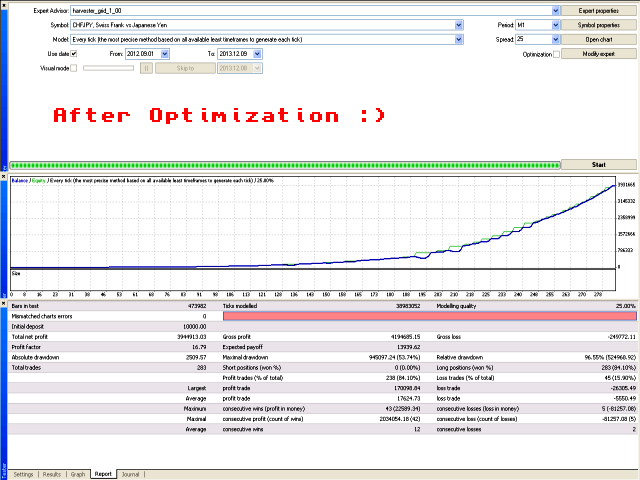The image size is (640, 480).
Task: Open the Graph tab
Action: (78, 474)
